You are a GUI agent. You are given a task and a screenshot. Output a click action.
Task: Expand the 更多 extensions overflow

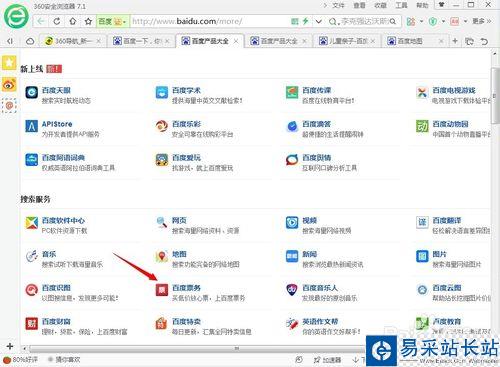(482, 21)
